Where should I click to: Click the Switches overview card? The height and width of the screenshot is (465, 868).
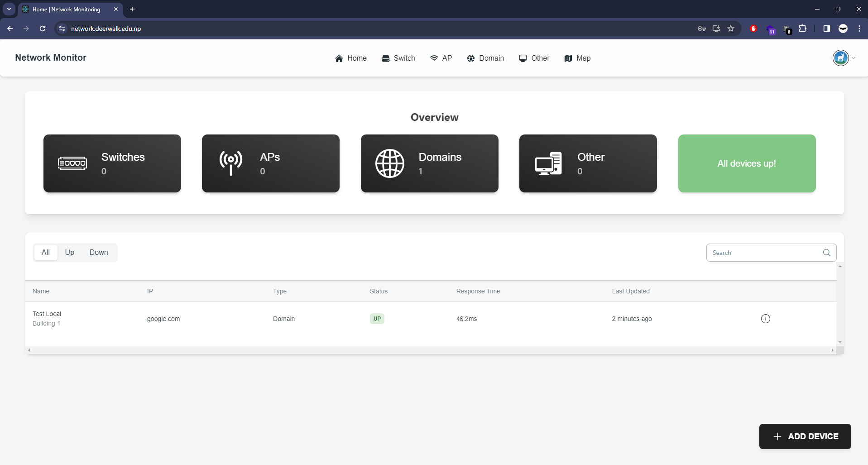point(111,163)
